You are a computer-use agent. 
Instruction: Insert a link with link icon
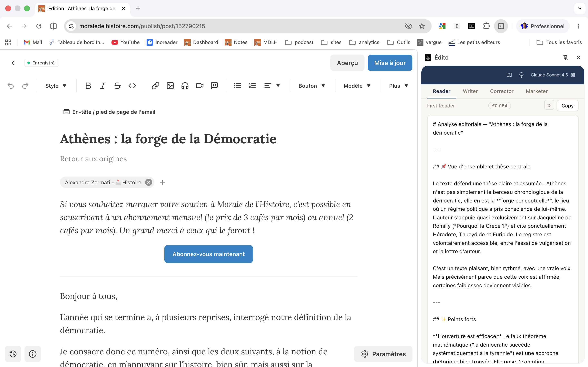coord(156,86)
